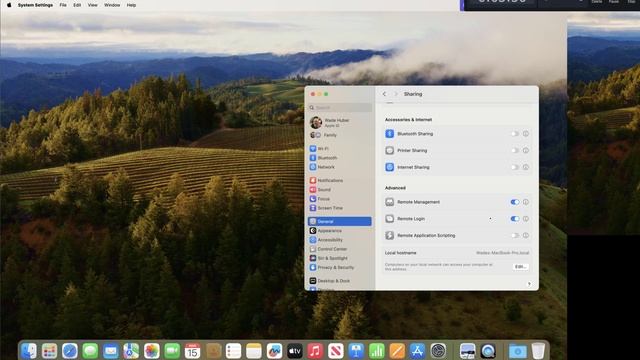Open Numbers app in the Dock
640x360 pixels.
click(x=376, y=351)
